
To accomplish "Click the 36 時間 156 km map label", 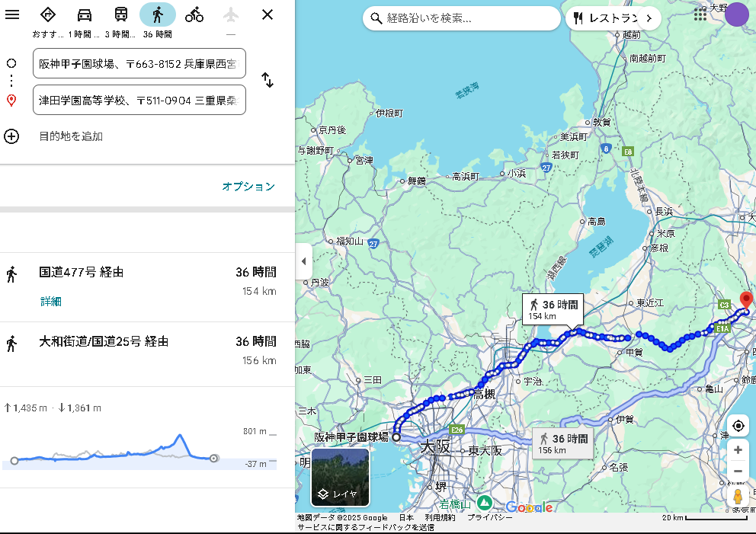I will coord(563,444).
